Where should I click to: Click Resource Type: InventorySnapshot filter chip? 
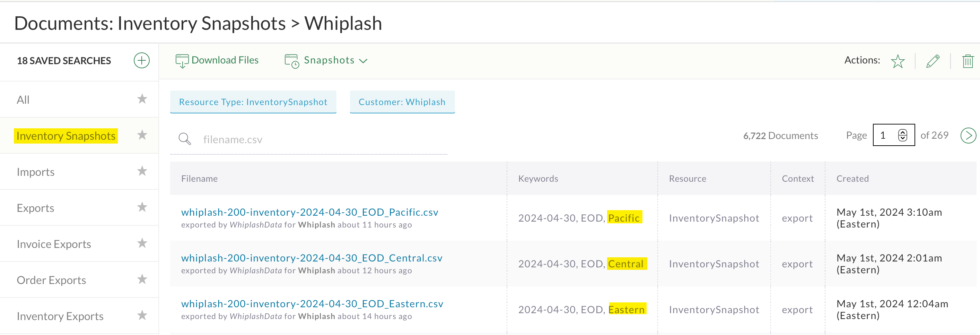pos(253,102)
